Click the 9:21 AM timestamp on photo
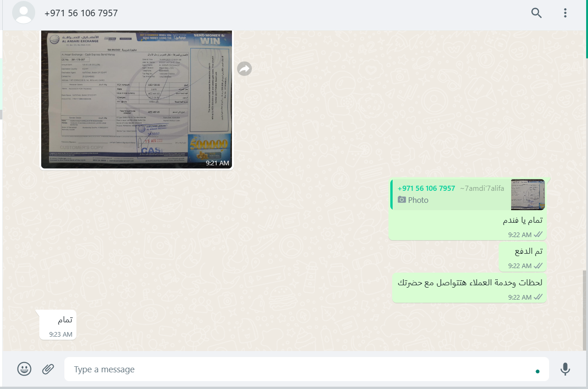Screen dimensions: 588x389 tap(217, 163)
